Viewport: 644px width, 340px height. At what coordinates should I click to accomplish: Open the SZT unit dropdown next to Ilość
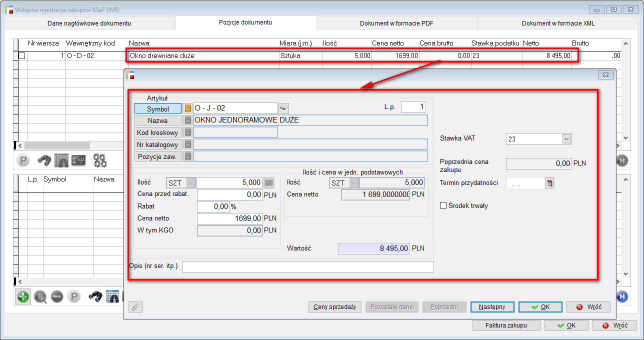point(190,183)
